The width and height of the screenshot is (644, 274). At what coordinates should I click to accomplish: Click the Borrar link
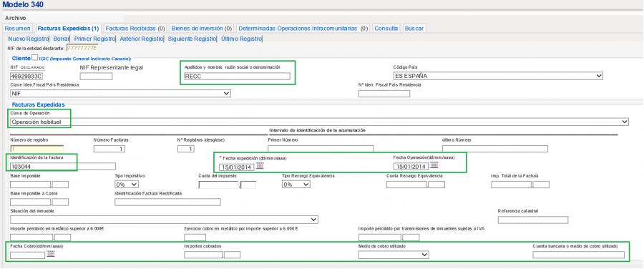[62, 39]
